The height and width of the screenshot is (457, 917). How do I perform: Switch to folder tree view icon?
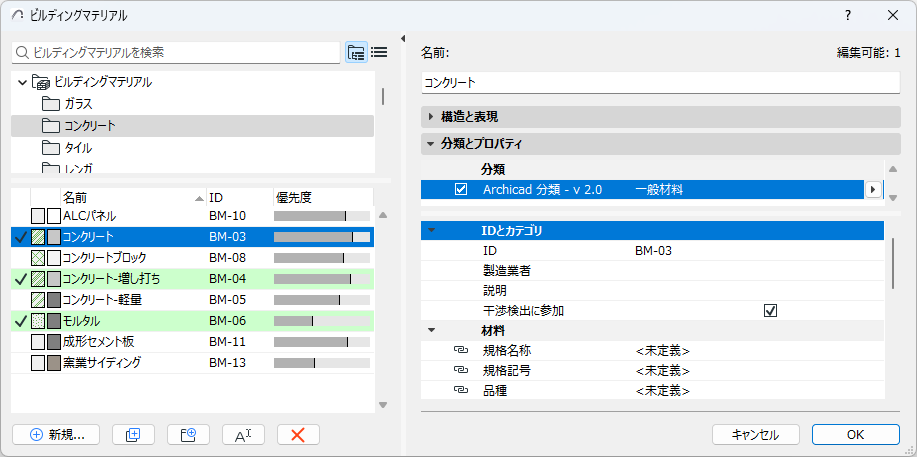[356, 52]
